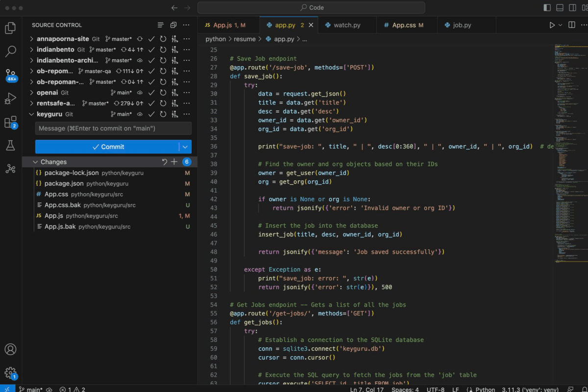
Task: Switch to the App.css editor tab
Action: tap(404, 25)
